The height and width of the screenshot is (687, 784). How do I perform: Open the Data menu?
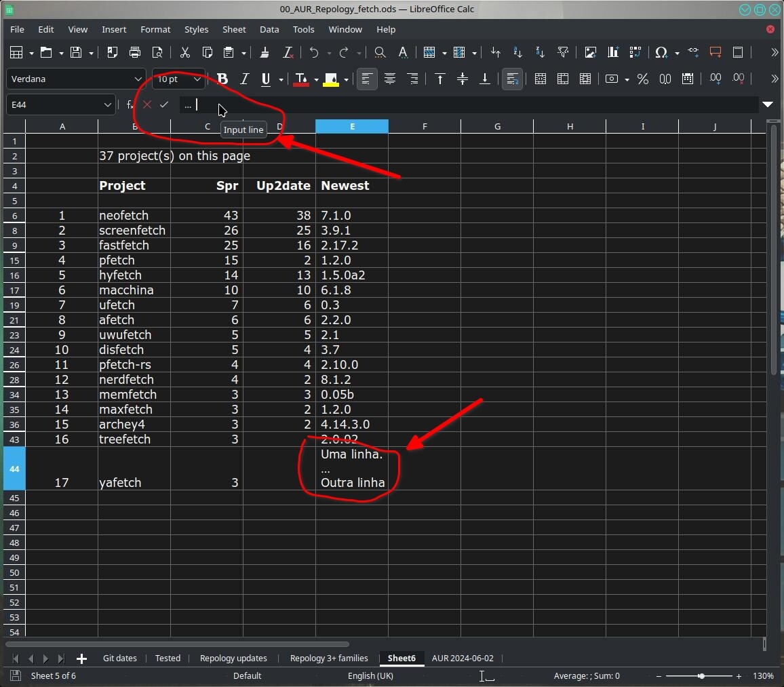[269, 29]
